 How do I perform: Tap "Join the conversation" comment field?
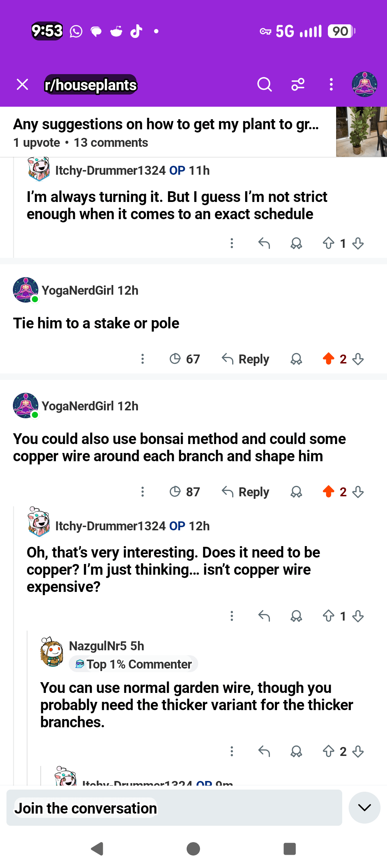pyautogui.click(x=174, y=808)
